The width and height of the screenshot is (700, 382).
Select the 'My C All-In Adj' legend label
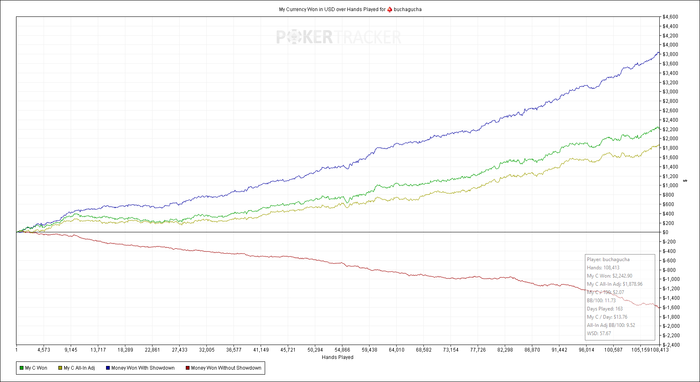tap(79, 368)
